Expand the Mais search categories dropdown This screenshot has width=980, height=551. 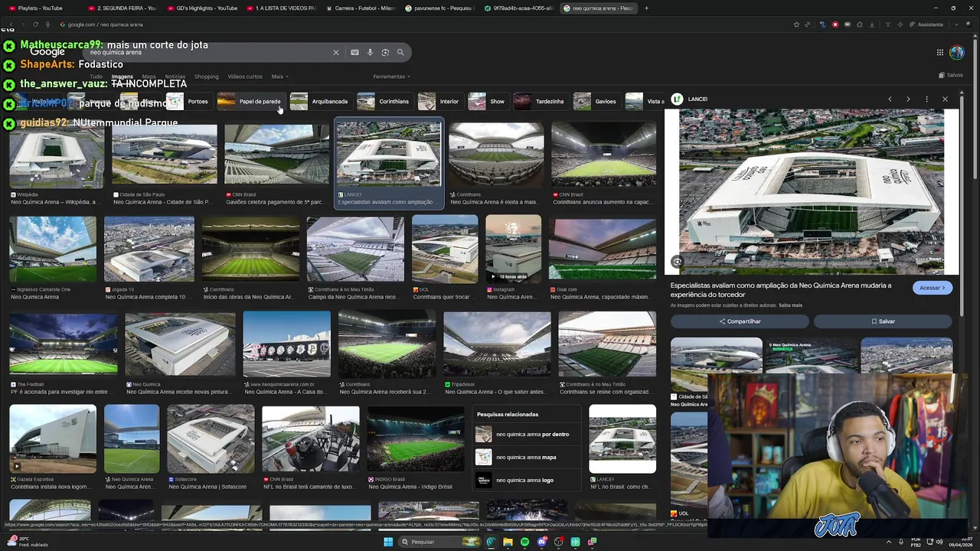(x=279, y=77)
